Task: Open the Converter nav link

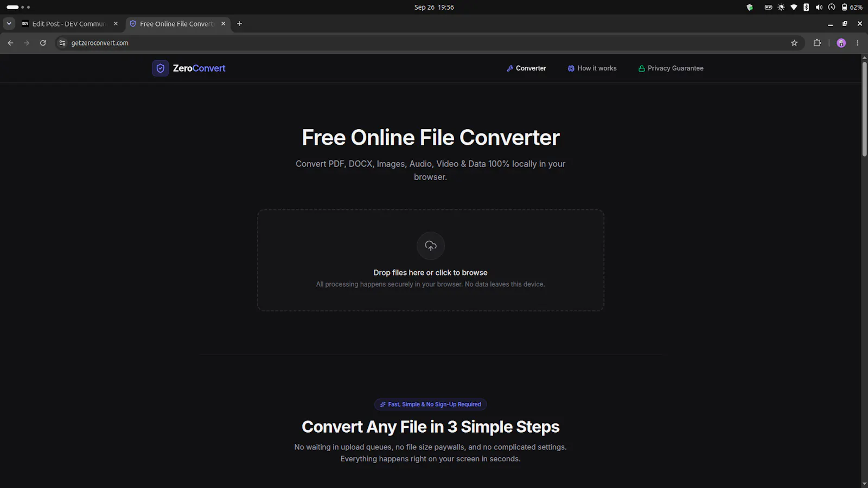Action: pyautogui.click(x=526, y=68)
